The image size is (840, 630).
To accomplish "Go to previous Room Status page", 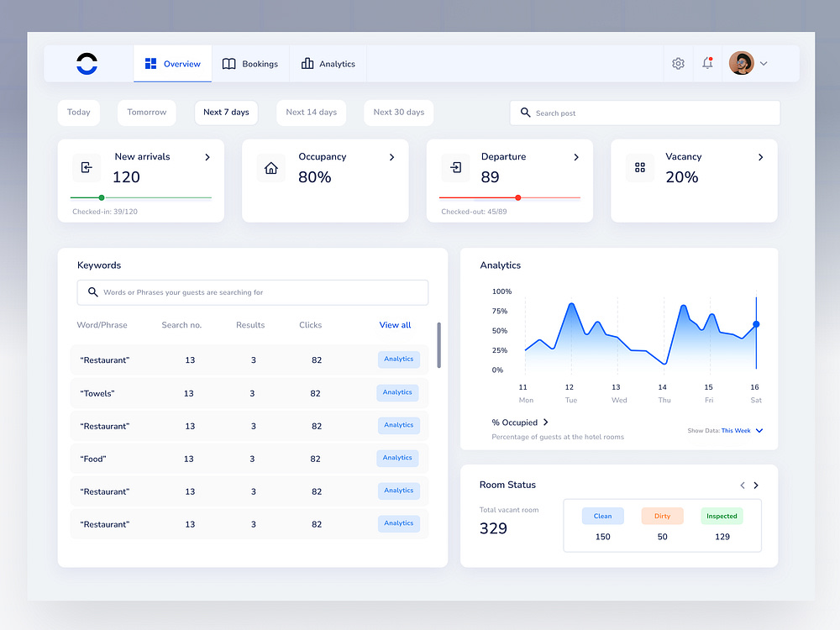I will pyautogui.click(x=743, y=486).
